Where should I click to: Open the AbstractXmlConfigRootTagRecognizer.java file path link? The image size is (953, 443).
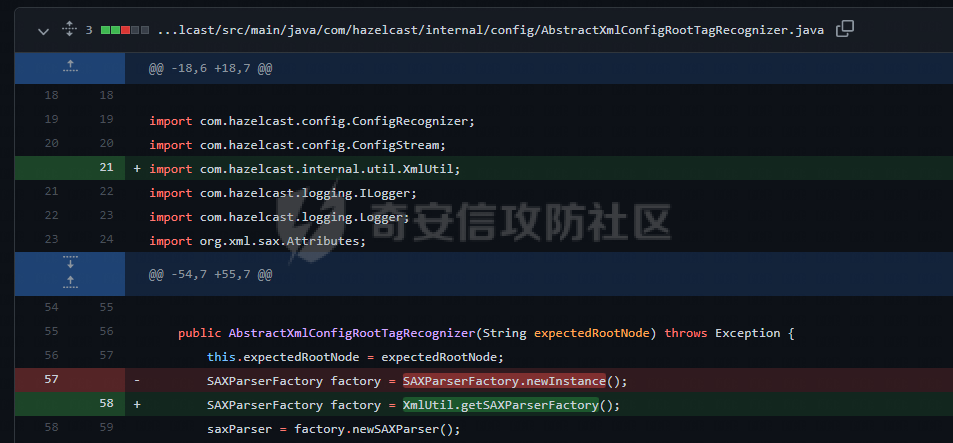(490, 30)
